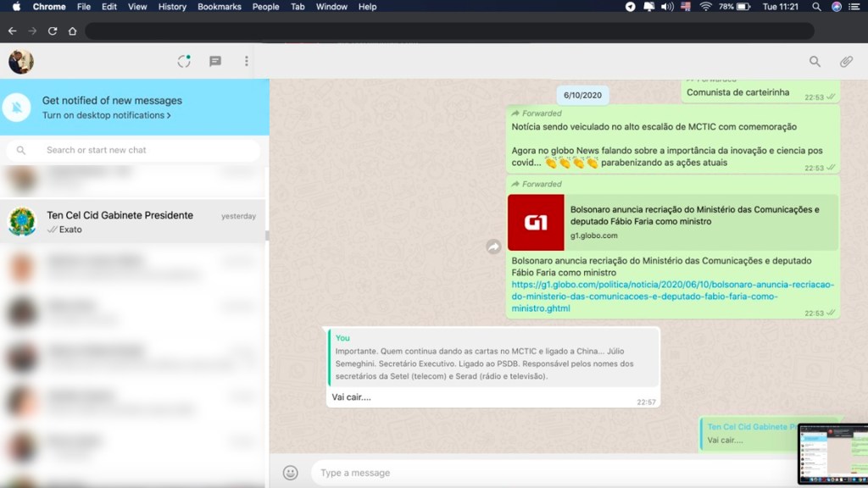
Task: Click Chrome's home icon
Action: [x=73, y=29]
